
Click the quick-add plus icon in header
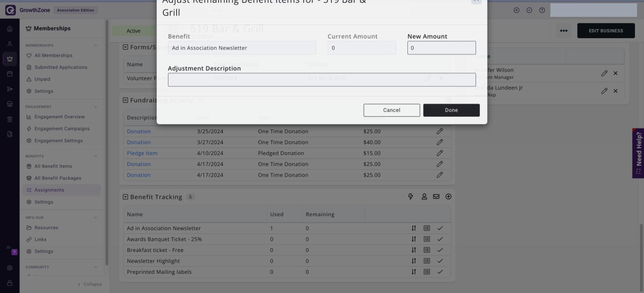coord(516,10)
